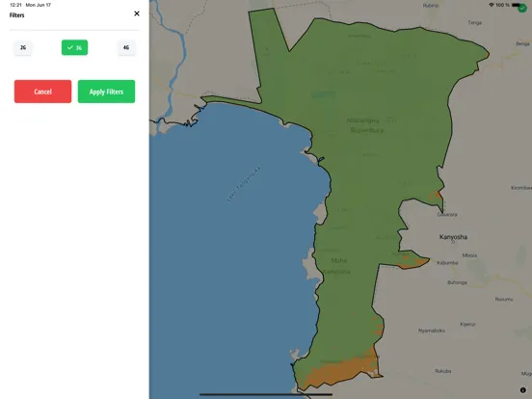
Task: Click the Nyamaboko place label
Action: tap(432, 331)
